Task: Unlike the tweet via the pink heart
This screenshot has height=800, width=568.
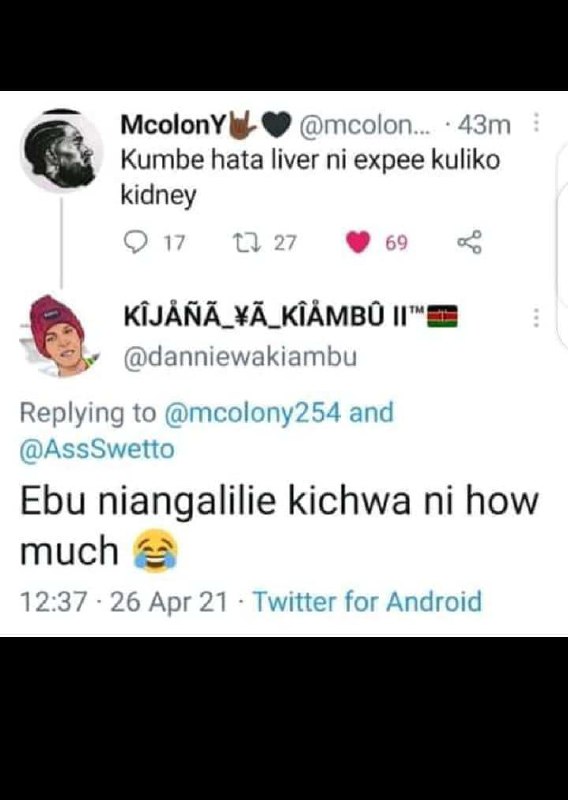Action: (x=358, y=242)
